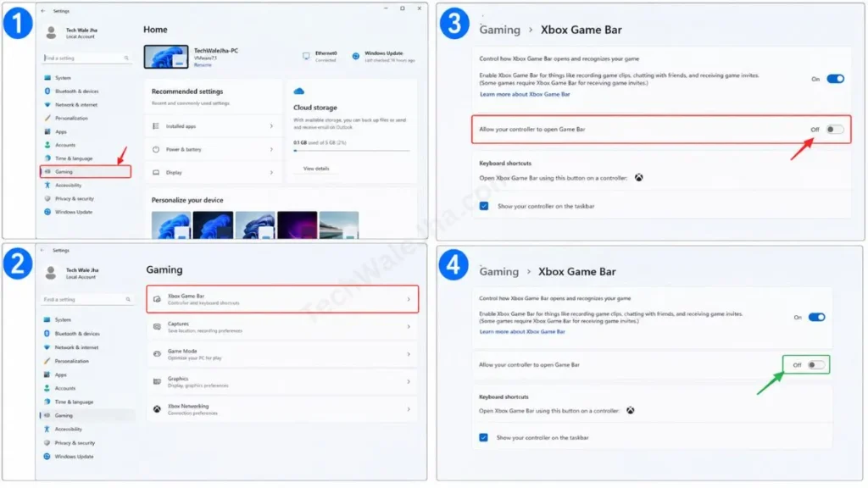
Task: Toggle Allow your controller switch in panel 4
Action: [x=816, y=365]
